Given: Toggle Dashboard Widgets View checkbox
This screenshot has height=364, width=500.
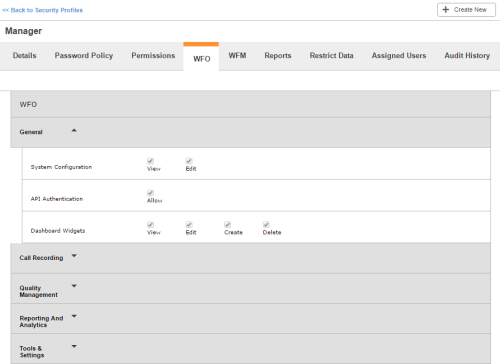Looking at the screenshot, I should coord(150,225).
